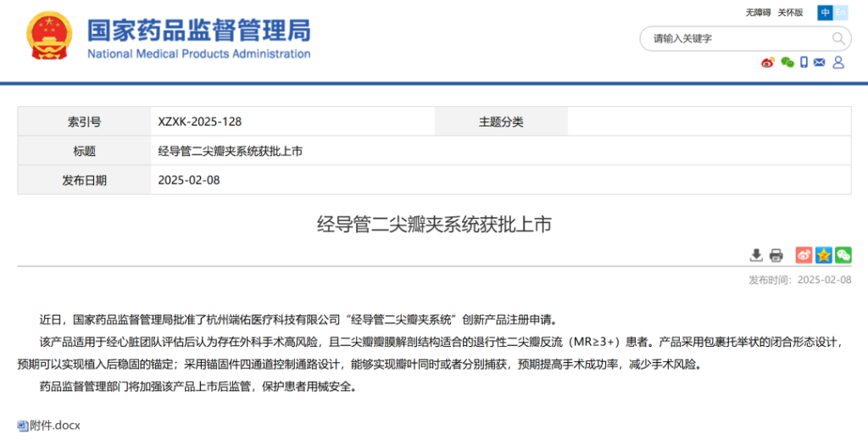Click the 主题分类 label cell

click(501, 122)
